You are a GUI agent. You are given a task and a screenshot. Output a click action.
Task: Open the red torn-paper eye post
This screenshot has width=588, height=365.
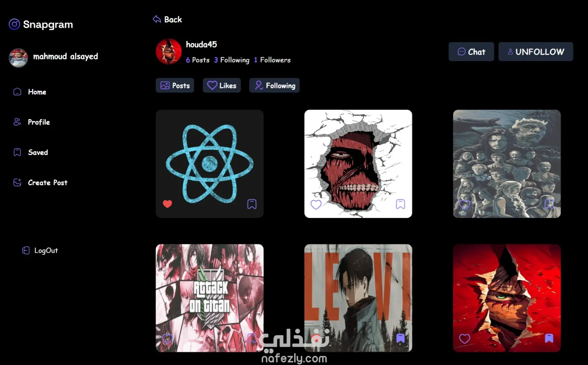point(507,298)
